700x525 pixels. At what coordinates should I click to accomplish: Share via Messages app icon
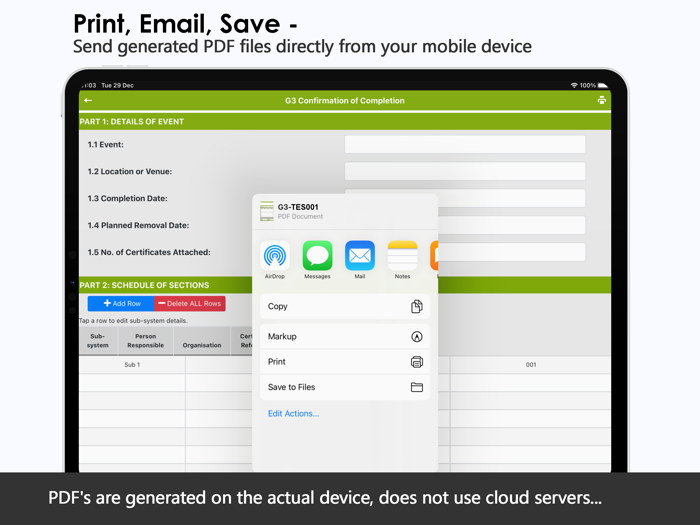(317, 255)
